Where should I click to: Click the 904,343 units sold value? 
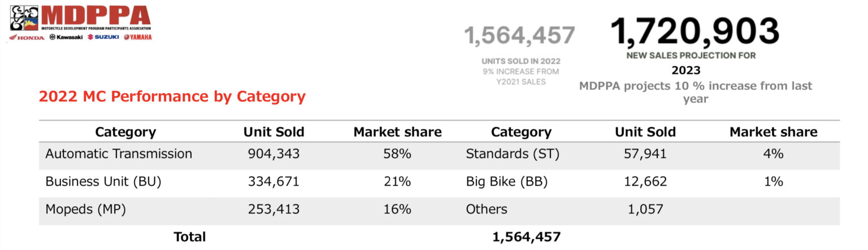(274, 153)
